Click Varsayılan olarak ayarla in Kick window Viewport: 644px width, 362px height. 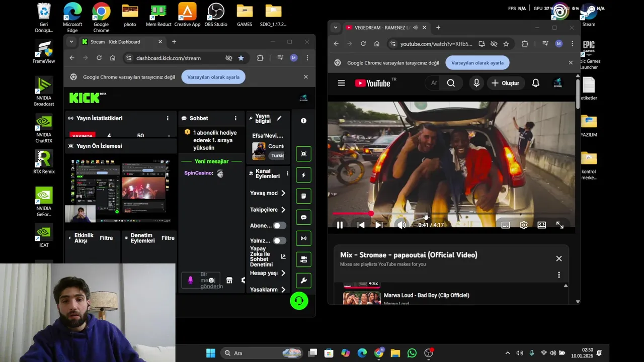pyautogui.click(x=213, y=77)
